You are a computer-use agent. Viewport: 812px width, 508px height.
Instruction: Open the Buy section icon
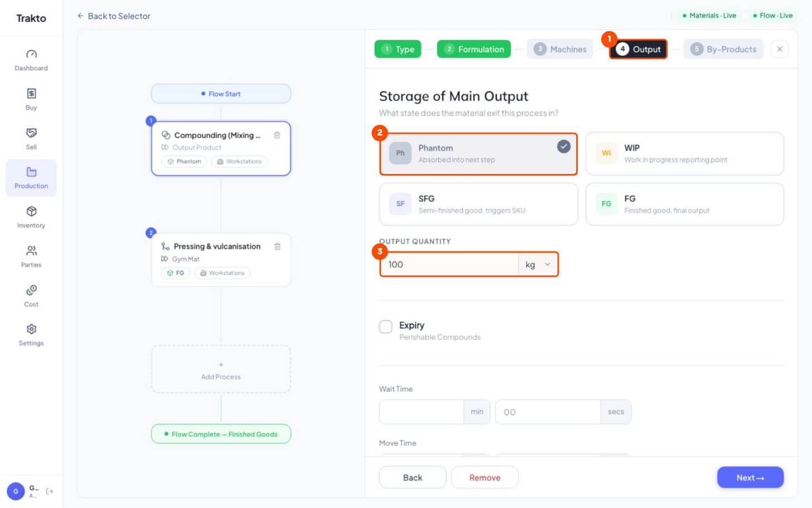click(31, 93)
